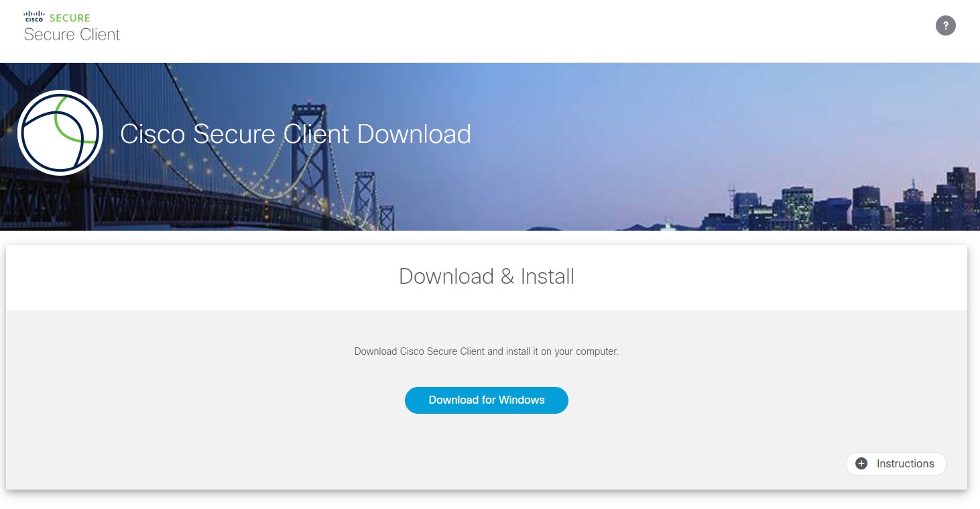Click the Cisco logo in the header
The image size is (980, 509).
tap(34, 17)
